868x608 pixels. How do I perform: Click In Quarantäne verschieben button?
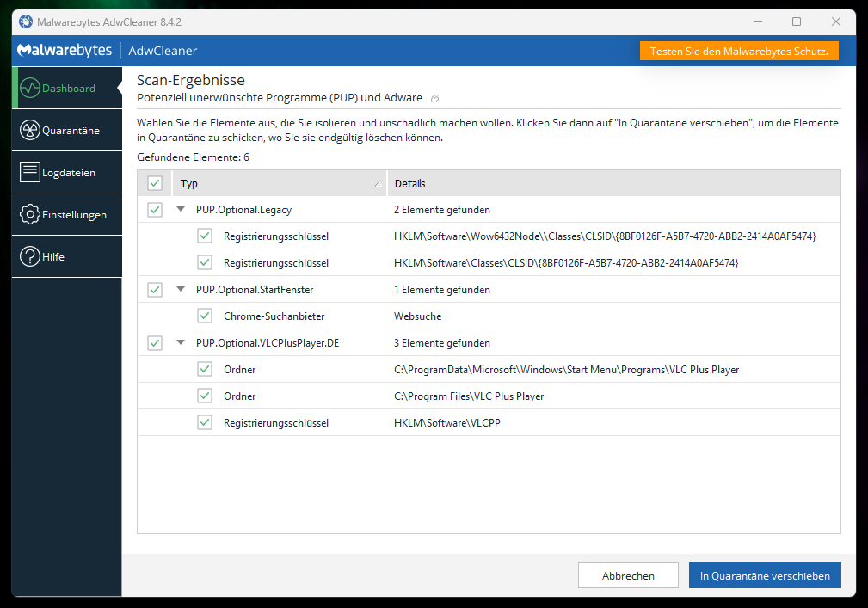765,575
